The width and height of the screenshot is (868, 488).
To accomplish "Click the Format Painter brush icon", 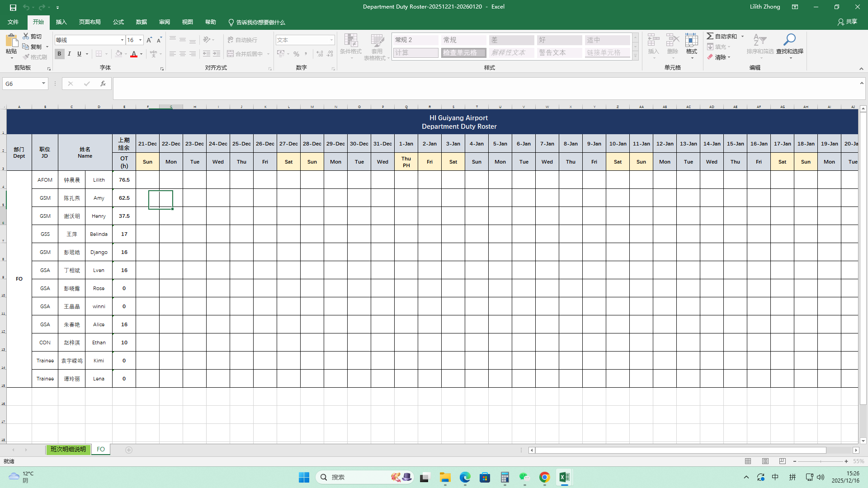I will [27, 57].
